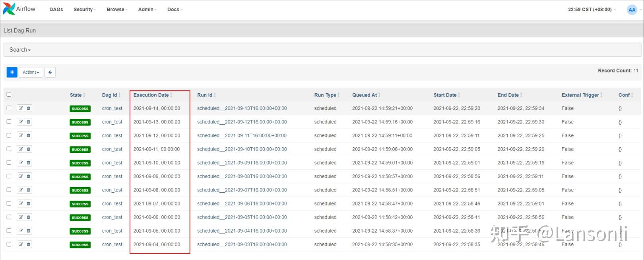Go to the DAGs page
The image size is (644, 260).
click(x=56, y=10)
